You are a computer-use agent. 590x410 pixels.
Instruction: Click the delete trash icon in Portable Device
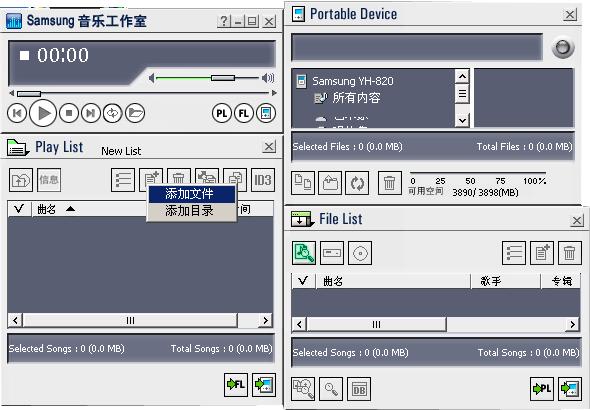click(x=389, y=183)
